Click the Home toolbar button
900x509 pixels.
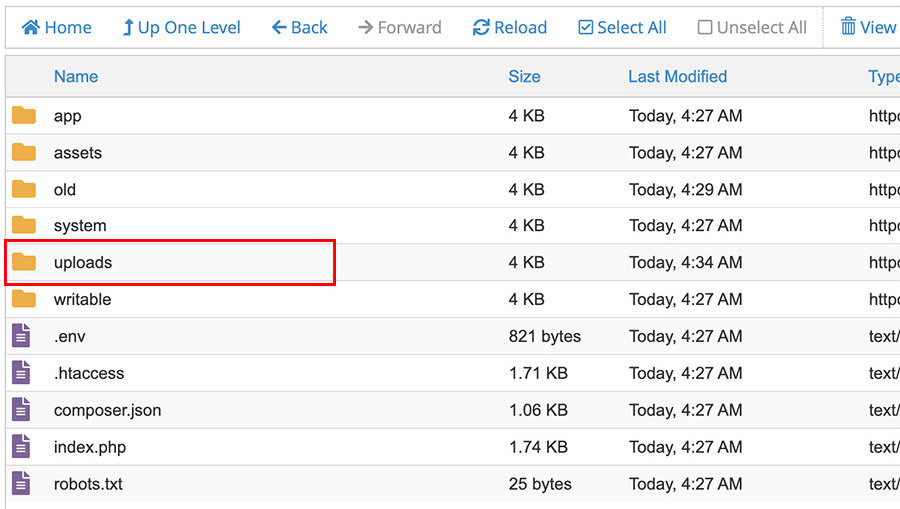[57, 27]
